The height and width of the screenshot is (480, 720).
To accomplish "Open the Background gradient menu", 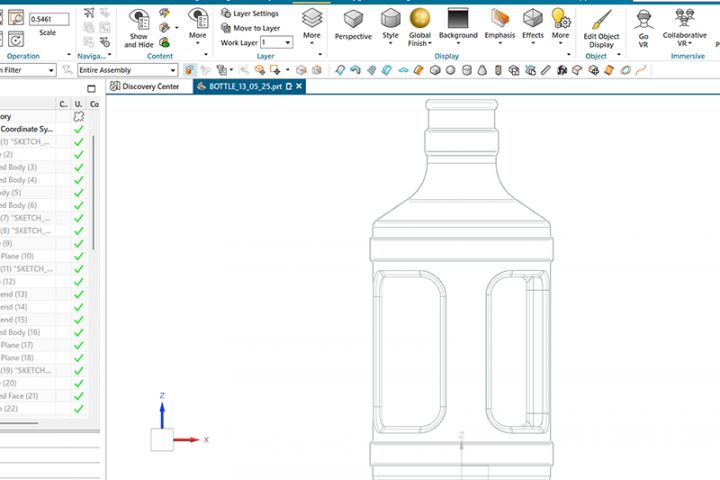I will pos(458,27).
